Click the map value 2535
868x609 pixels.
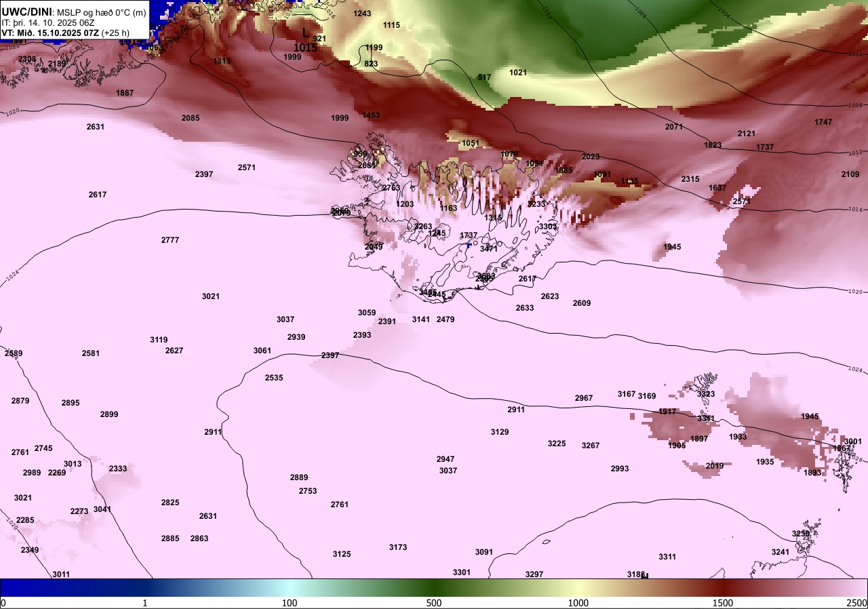pyautogui.click(x=274, y=378)
